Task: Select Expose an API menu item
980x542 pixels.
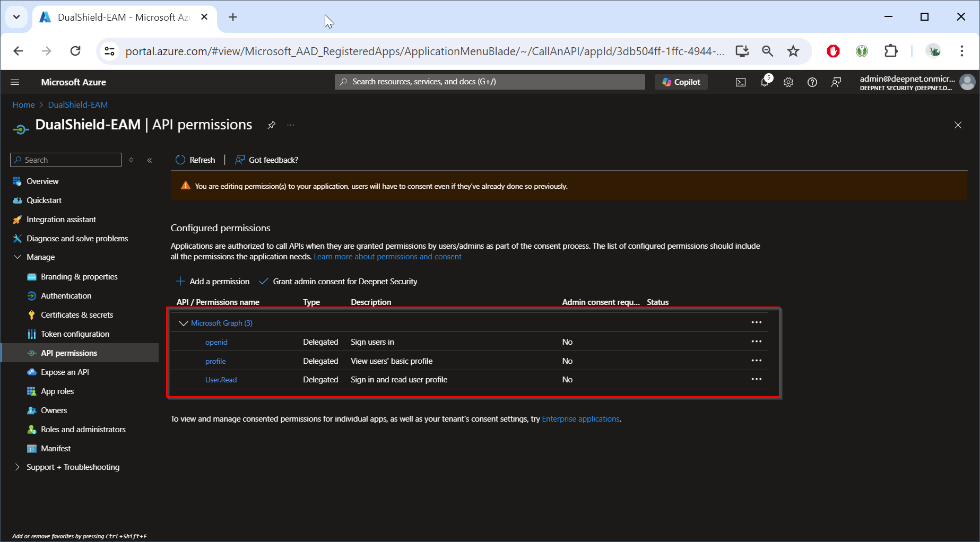Action: (x=65, y=372)
